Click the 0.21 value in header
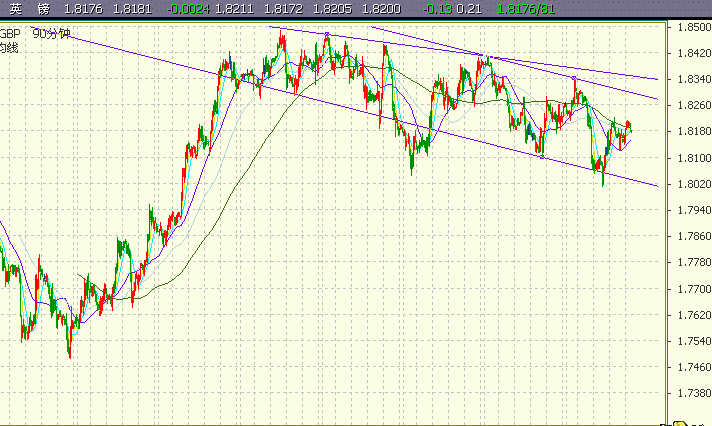The image size is (712, 426). point(469,9)
